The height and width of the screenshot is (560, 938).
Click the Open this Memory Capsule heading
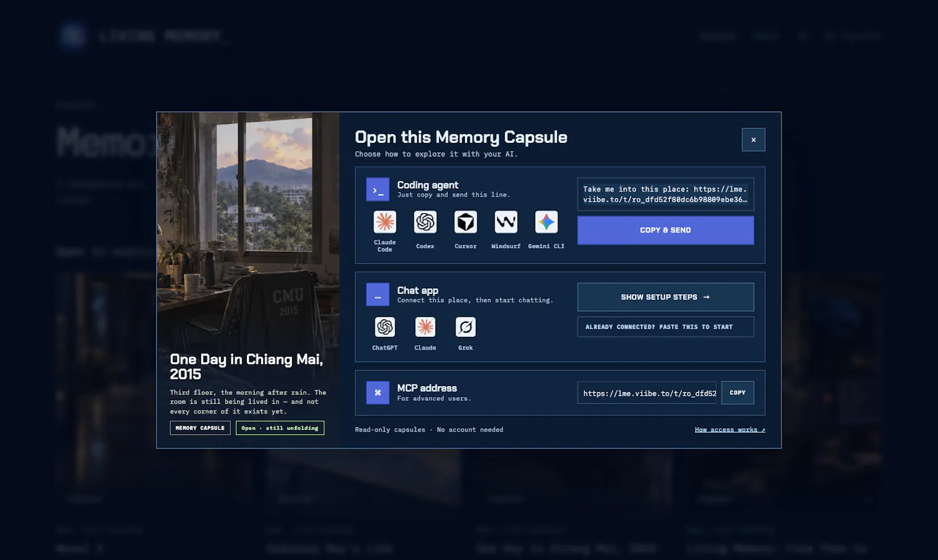(x=461, y=137)
